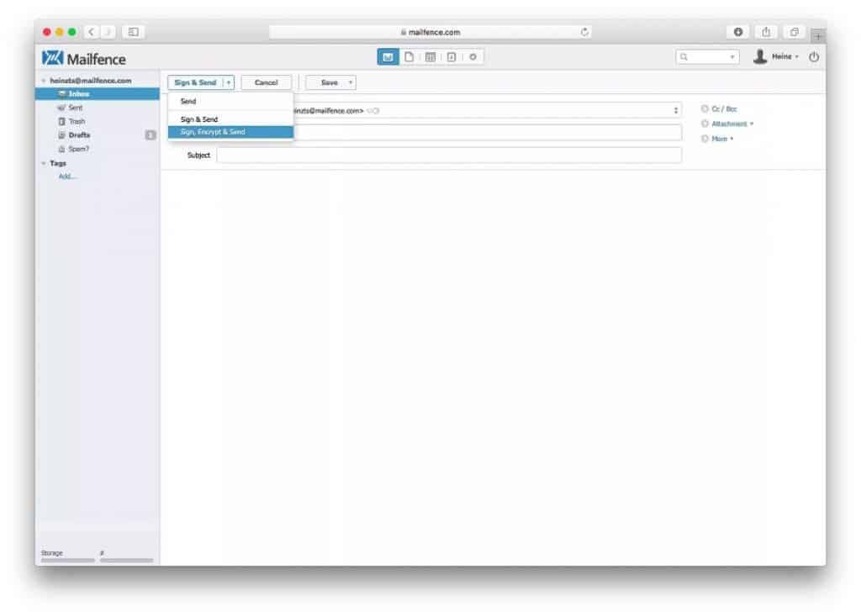The image size is (861, 616).
Task: Toggle the Safari sidebar button
Action: click(133, 32)
